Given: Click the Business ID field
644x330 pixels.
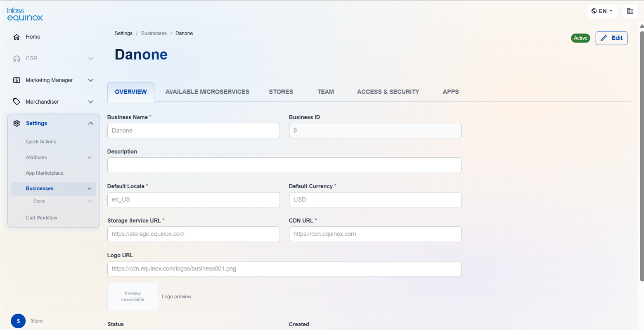Looking at the screenshot, I should pos(375,131).
